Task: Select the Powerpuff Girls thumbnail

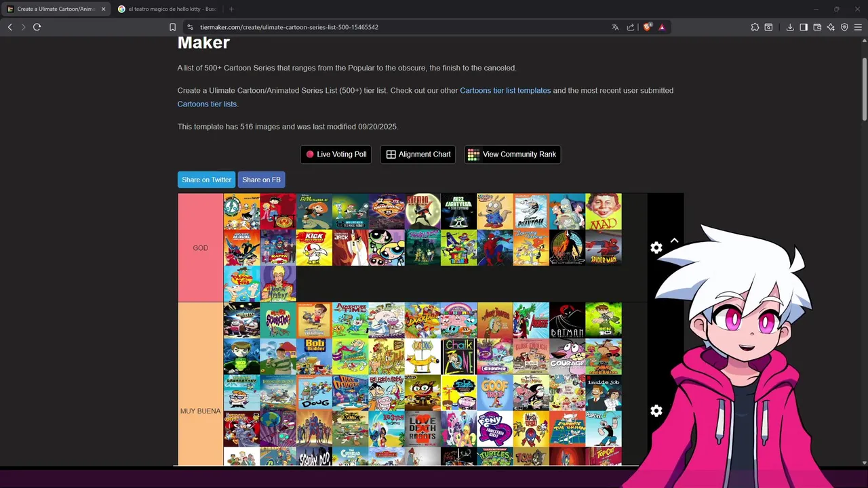Action: 387,247
